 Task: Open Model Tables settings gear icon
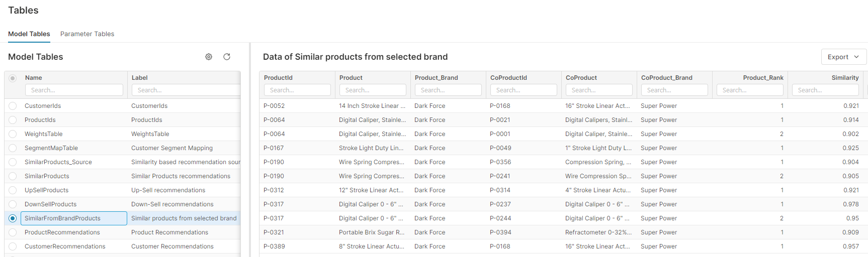209,57
